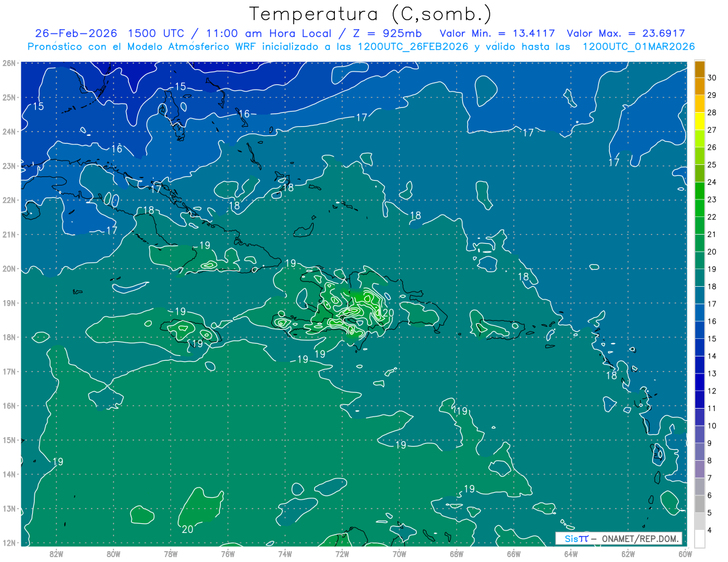The image size is (728, 562).
Task: Click the latitude axis label "22N"
Action: coord(9,200)
